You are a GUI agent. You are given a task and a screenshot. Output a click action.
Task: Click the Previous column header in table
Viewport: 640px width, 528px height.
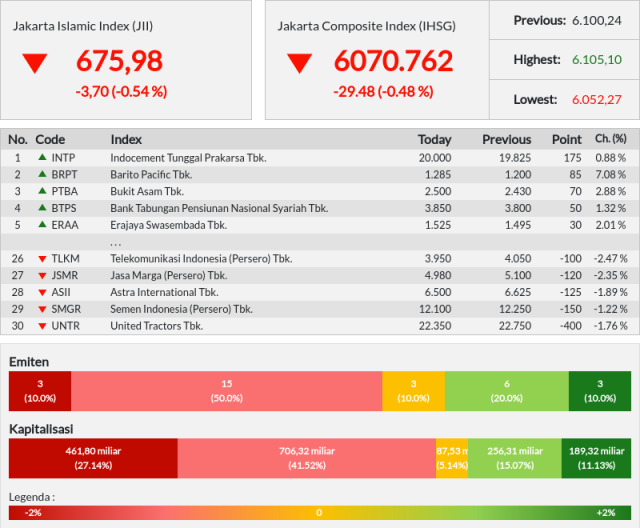coord(507,140)
